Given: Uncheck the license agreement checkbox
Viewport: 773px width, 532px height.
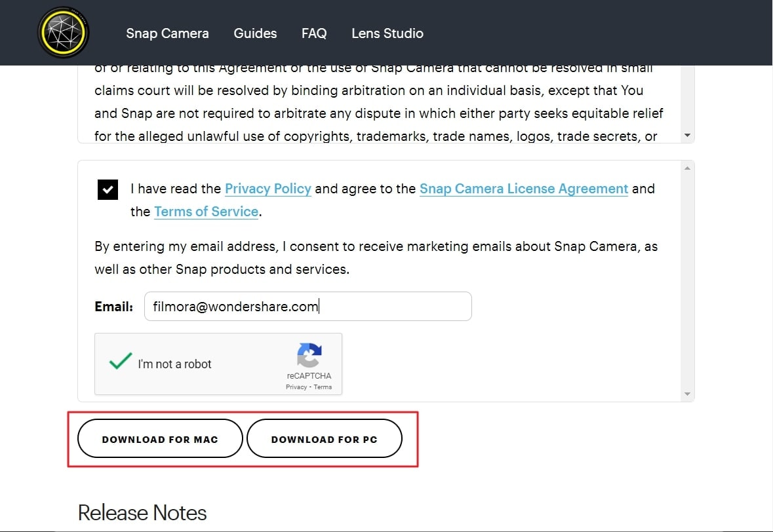Looking at the screenshot, I should tap(108, 189).
